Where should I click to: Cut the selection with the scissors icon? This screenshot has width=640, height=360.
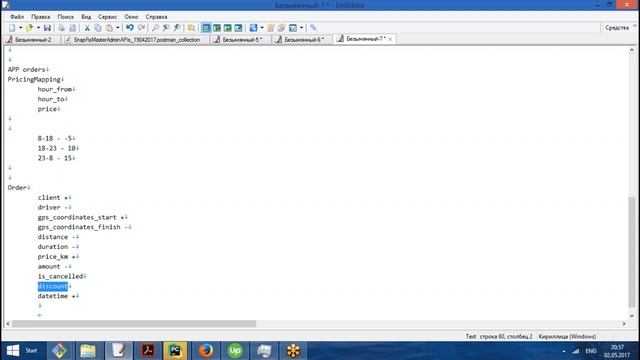coord(87,28)
